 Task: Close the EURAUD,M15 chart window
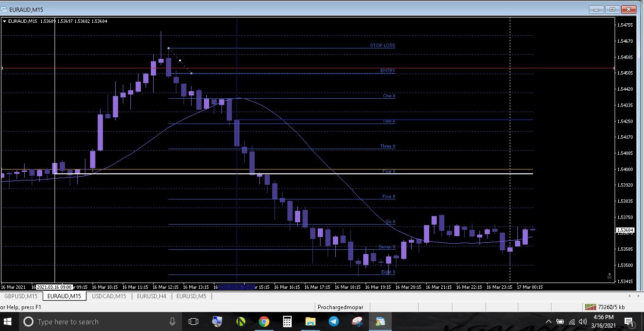click(x=628, y=9)
